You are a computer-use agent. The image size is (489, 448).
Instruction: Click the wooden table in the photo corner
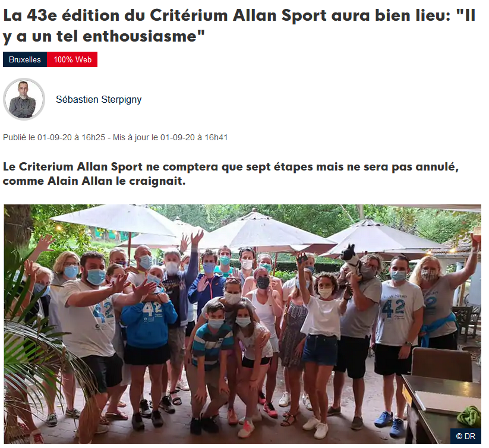pyautogui.click(x=443, y=408)
